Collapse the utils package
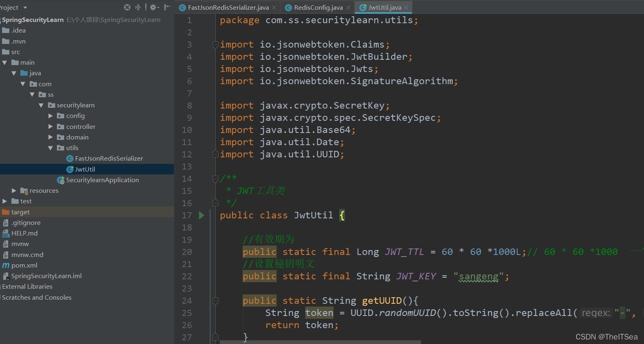 click(50, 148)
